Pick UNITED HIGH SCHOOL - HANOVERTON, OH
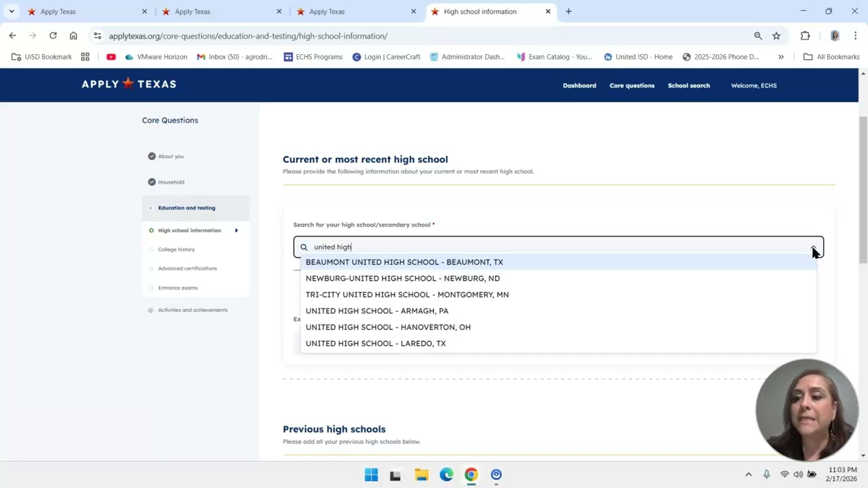The height and width of the screenshot is (488, 868). 558,327
